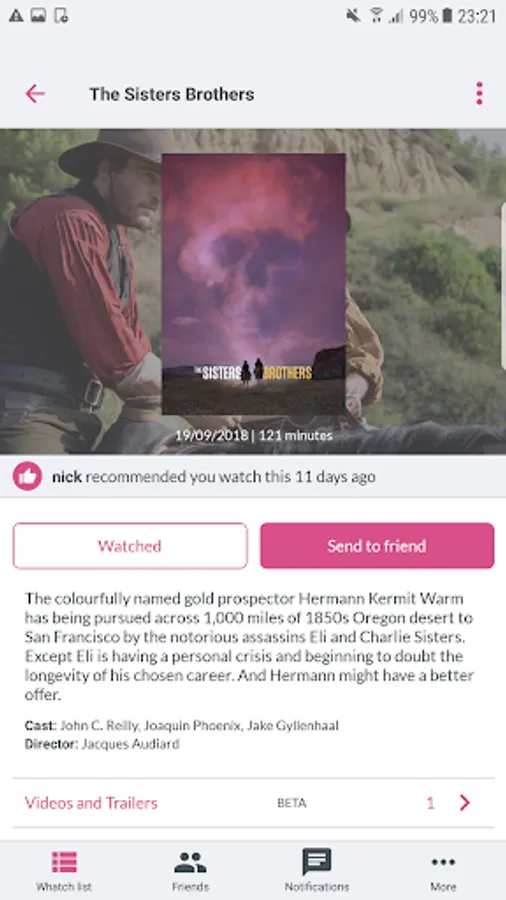Image resolution: width=506 pixels, height=900 pixels.
Task: Open the three-dot overflow menu
Action: (x=479, y=94)
